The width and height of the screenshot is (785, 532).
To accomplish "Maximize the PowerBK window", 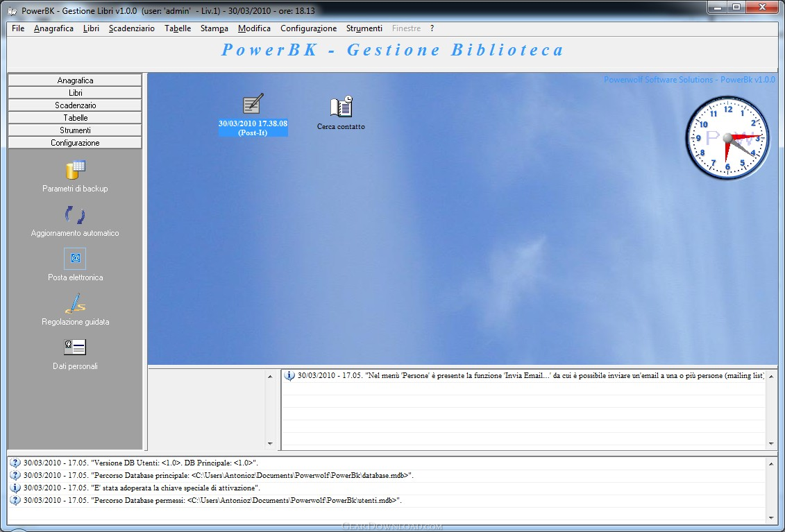I will [736, 8].
